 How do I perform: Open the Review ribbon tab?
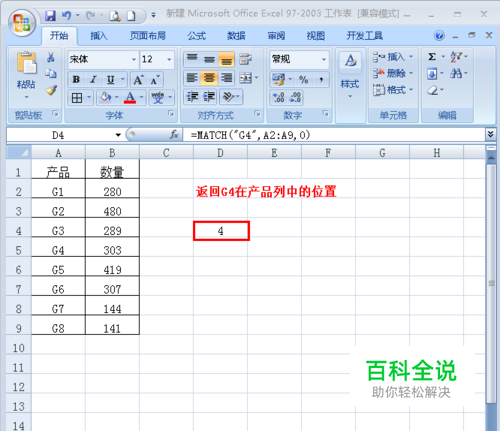pos(276,35)
